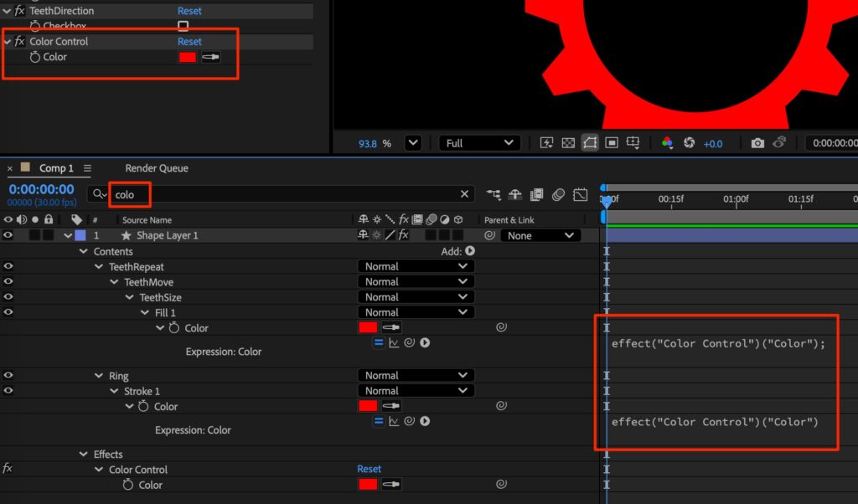The image size is (858, 504).
Task: Switch to the Render Queue tab
Action: click(157, 168)
